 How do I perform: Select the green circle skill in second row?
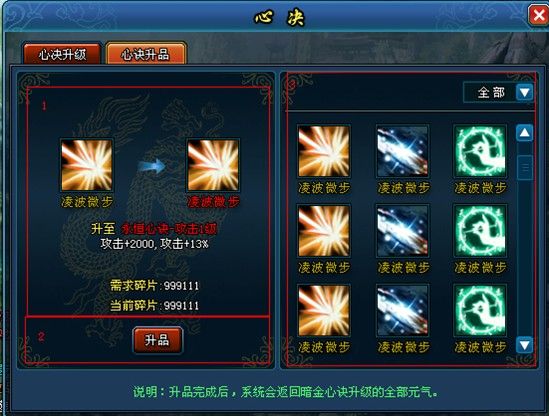[x=480, y=231]
